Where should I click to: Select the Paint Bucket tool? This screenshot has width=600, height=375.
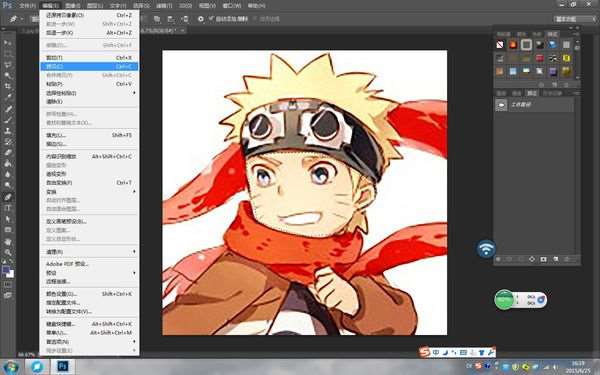point(8,164)
